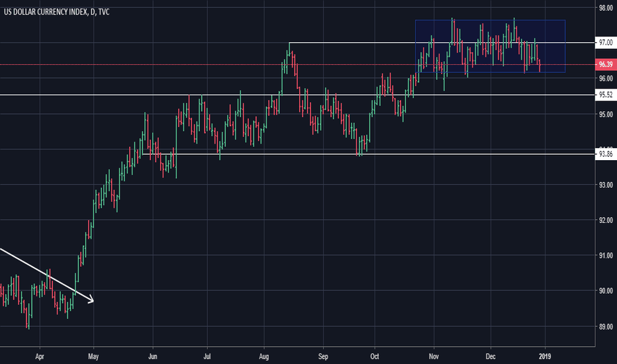Click the Nov label on time axis
The width and height of the screenshot is (617, 364).
(434, 357)
